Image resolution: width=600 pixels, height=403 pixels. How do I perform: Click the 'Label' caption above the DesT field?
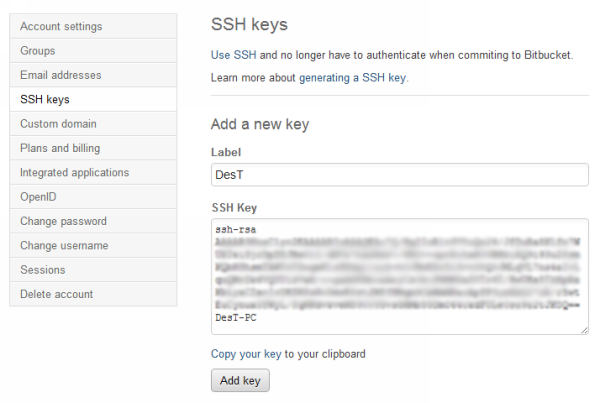click(226, 151)
